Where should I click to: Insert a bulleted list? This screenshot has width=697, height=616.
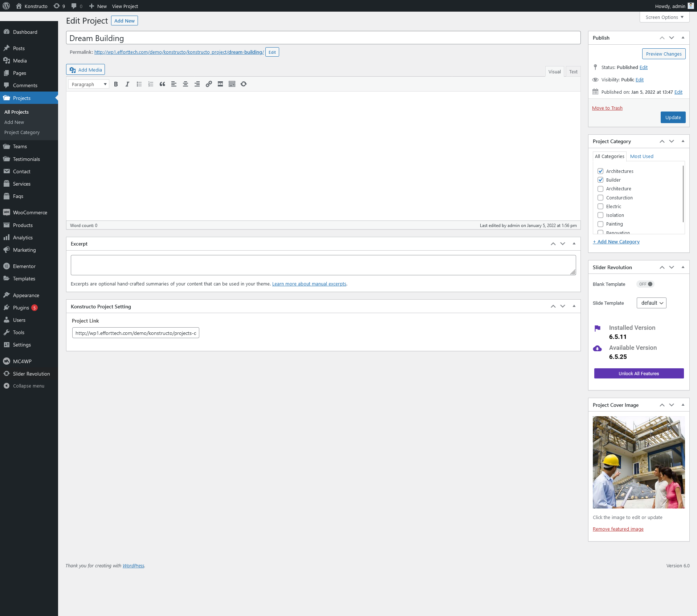[x=139, y=84]
